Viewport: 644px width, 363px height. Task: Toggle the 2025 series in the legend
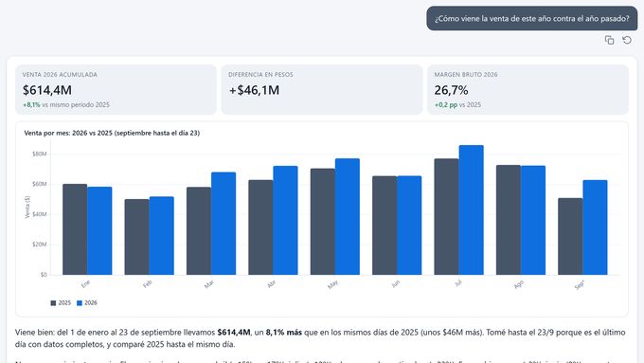point(61,303)
